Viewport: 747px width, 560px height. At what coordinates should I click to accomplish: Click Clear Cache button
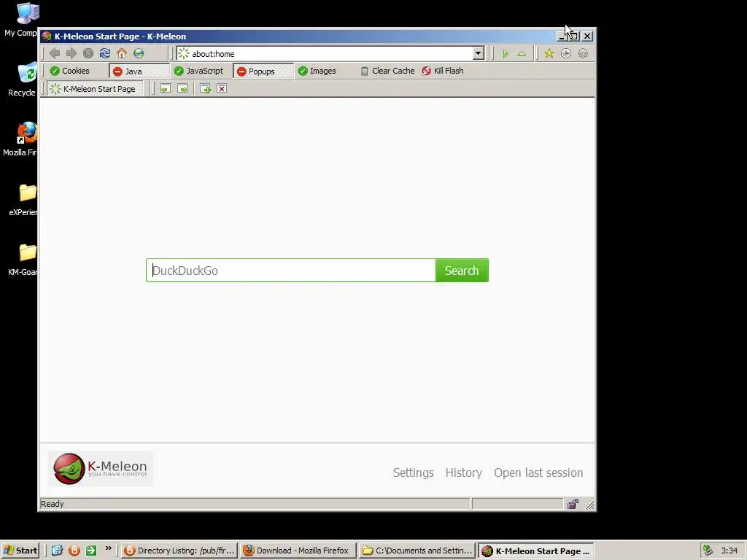pyautogui.click(x=387, y=71)
